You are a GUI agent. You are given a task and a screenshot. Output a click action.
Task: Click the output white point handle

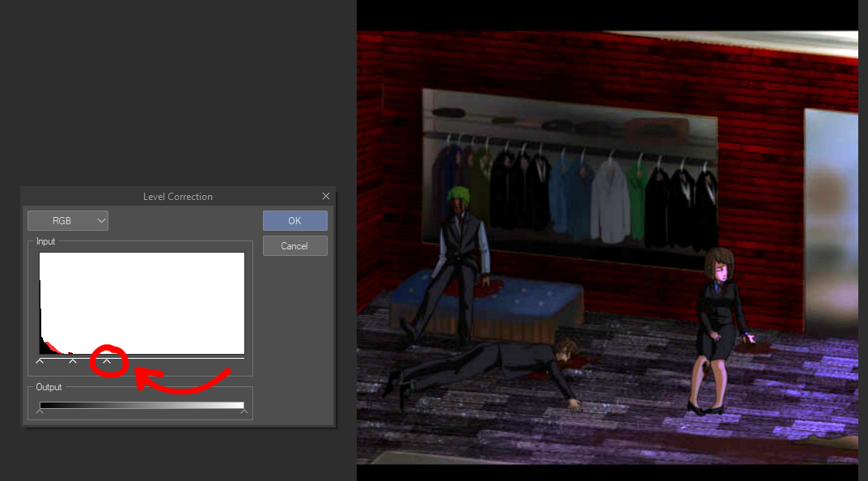pyautogui.click(x=243, y=412)
